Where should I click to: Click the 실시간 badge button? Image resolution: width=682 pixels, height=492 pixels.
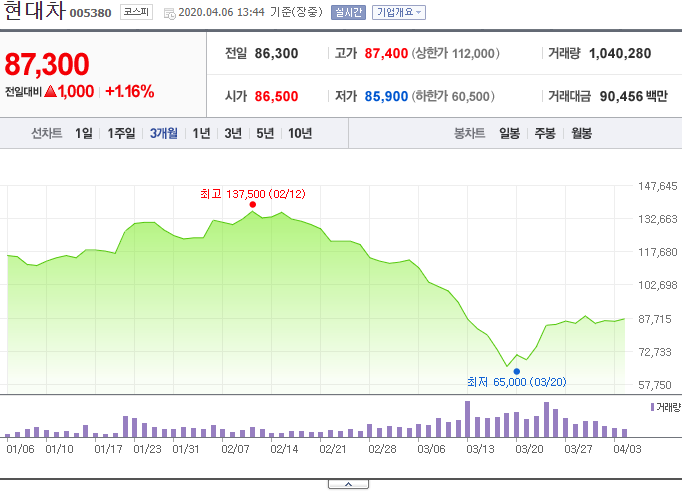coord(348,12)
